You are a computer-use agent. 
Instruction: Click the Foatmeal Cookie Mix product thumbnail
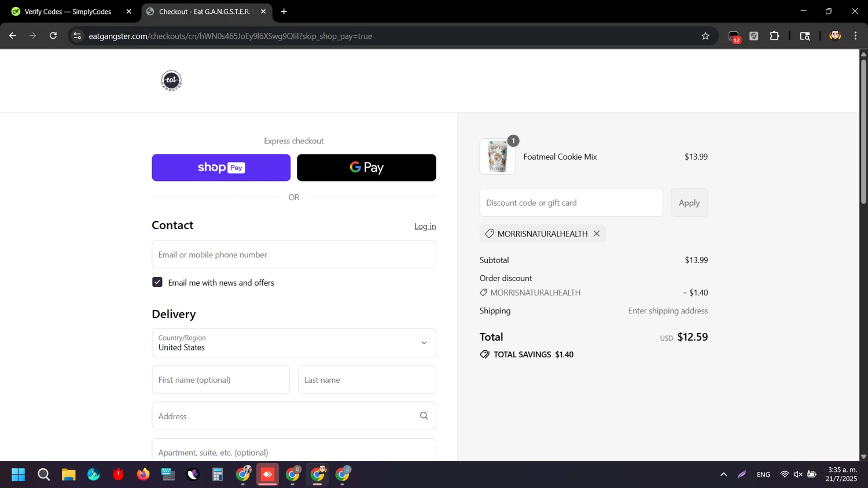(498, 156)
